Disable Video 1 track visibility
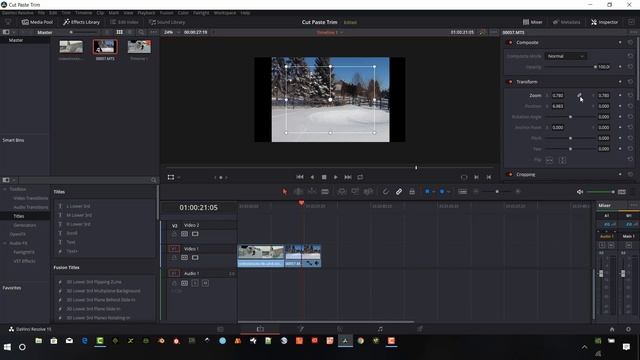 [x=195, y=258]
